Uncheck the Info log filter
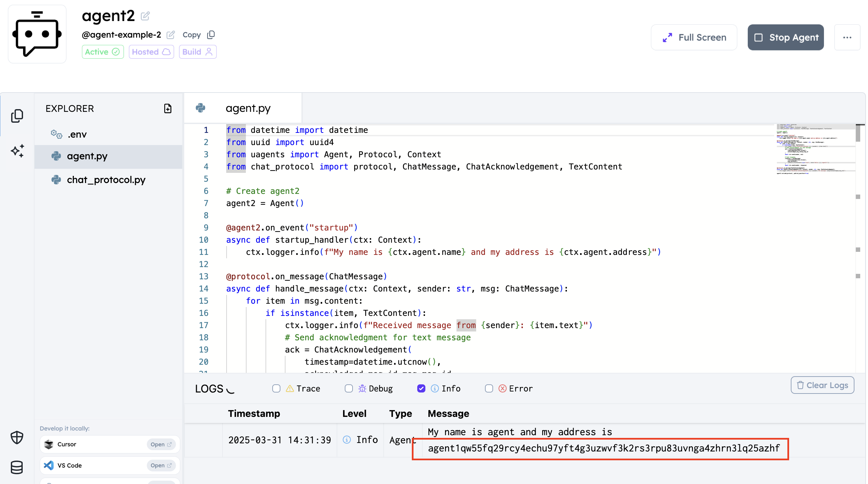868x484 pixels. point(421,388)
